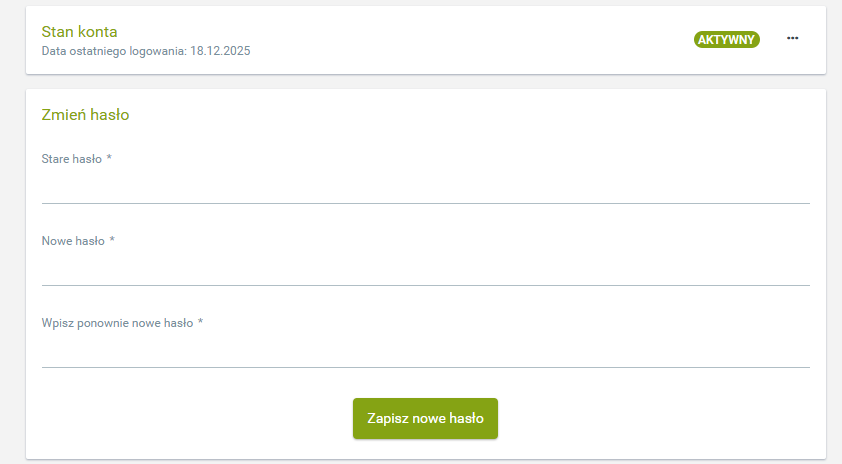Click the green AKTYWNY status badge

pos(727,40)
